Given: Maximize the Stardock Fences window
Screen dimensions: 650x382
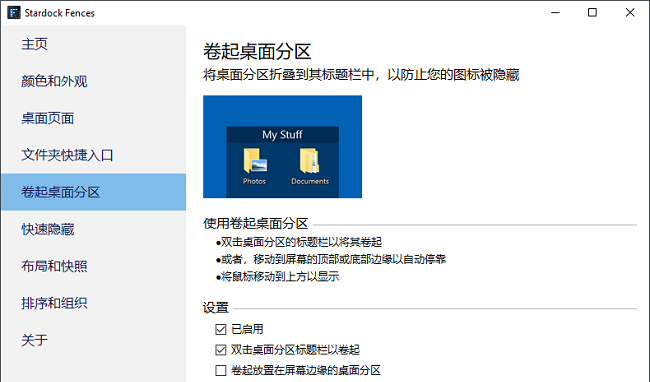Looking at the screenshot, I should click(592, 13).
